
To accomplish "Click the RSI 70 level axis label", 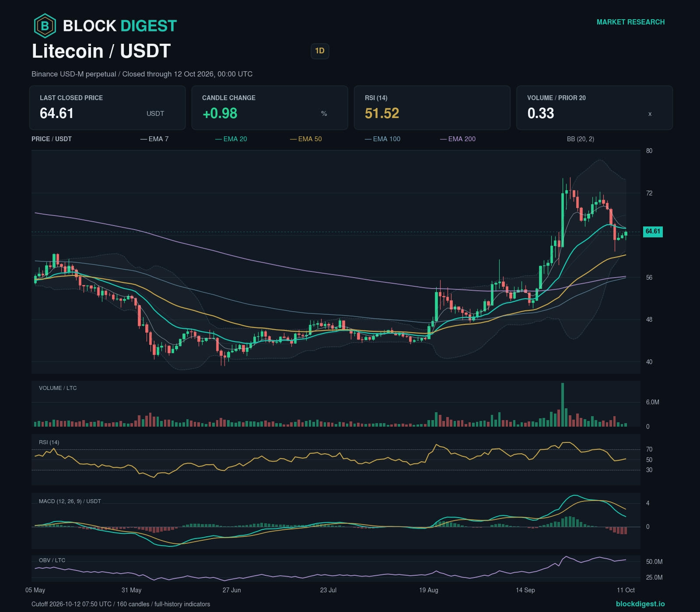I will pos(649,449).
